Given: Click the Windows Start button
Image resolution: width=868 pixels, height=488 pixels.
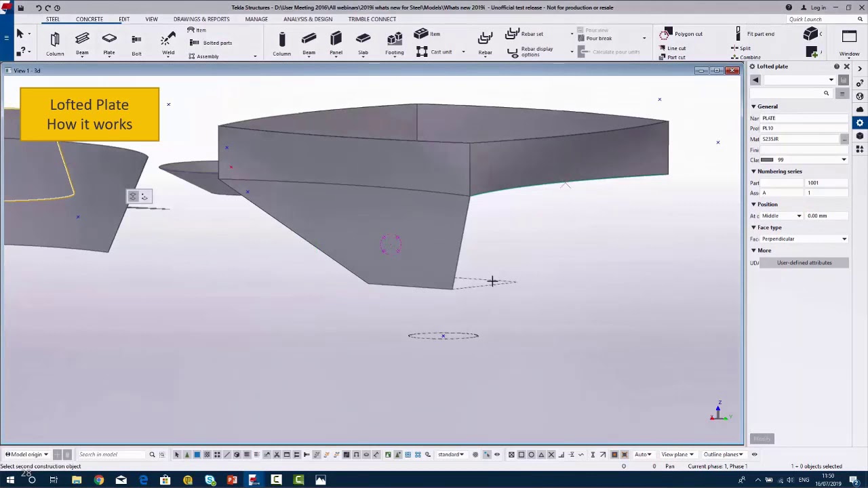Looking at the screenshot, I should [10, 481].
